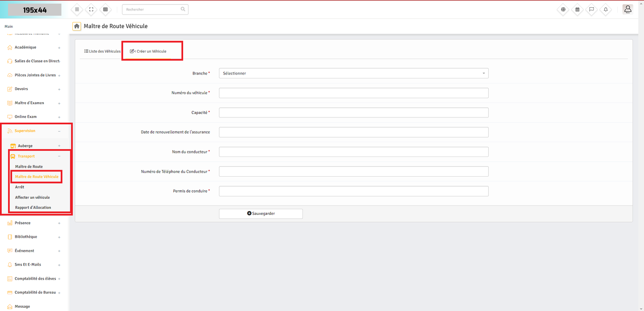Click the home icon beside page title
644x311 pixels.
(x=76, y=26)
